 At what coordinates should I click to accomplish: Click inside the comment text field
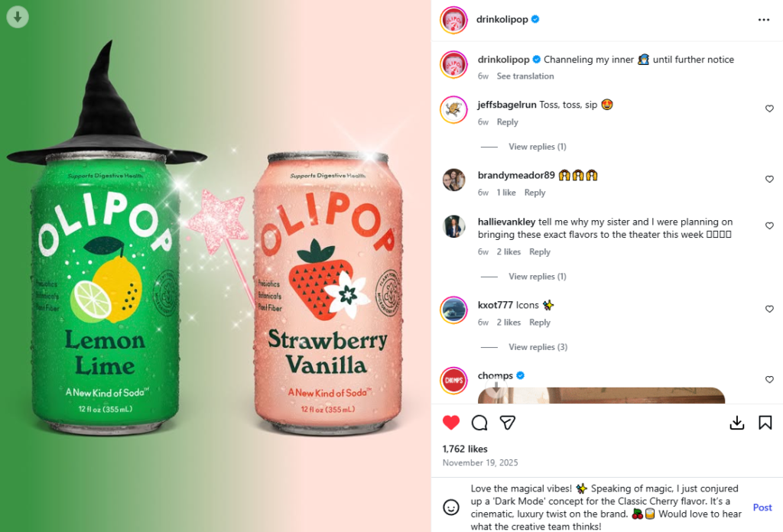(606, 507)
